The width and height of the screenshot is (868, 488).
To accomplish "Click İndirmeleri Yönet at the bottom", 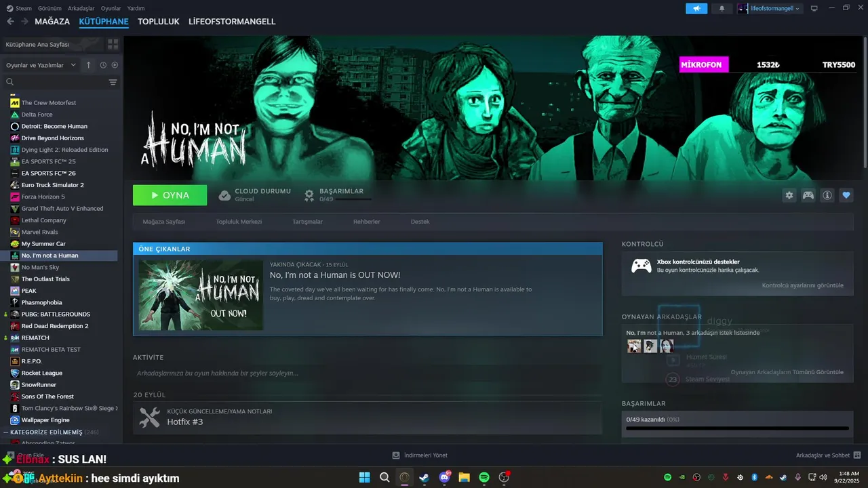I will [425, 455].
